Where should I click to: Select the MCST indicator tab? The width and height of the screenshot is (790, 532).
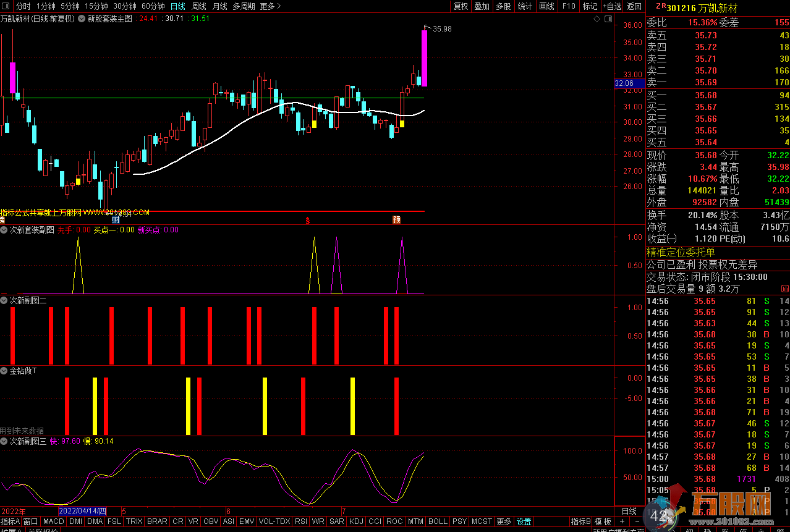coord(482,521)
